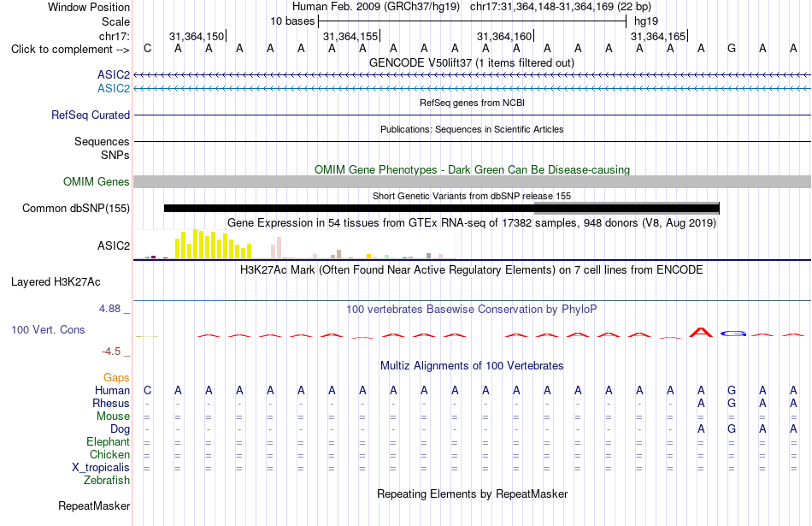Click the X_tropicalis species label

tap(101, 468)
